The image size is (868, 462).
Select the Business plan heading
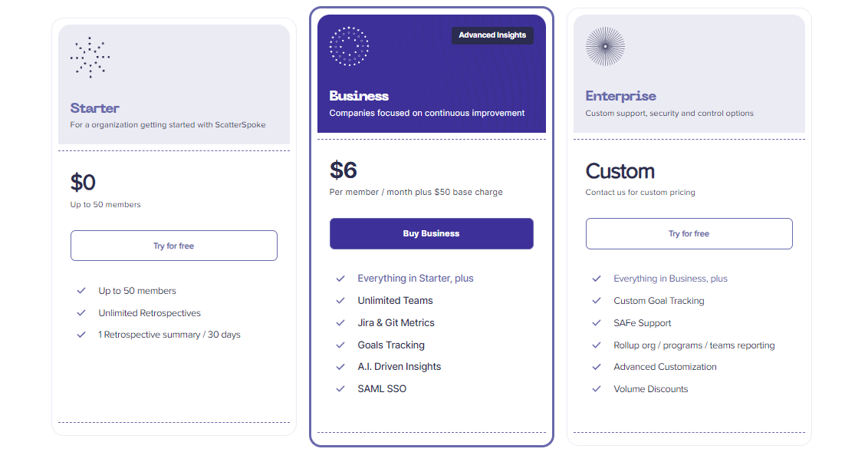pos(359,96)
